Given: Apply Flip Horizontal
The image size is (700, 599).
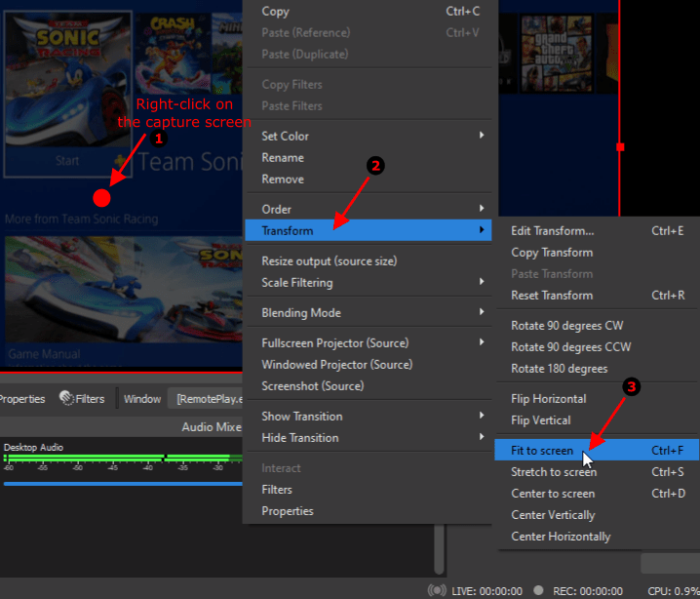Looking at the screenshot, I should pyautogui.click(x=597, y=399).
